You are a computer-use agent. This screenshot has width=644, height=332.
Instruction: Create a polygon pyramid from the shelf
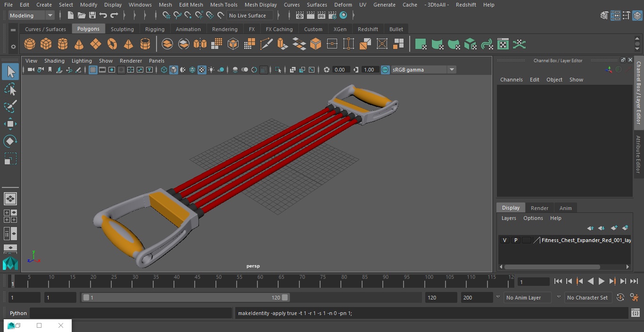[128, 44]
